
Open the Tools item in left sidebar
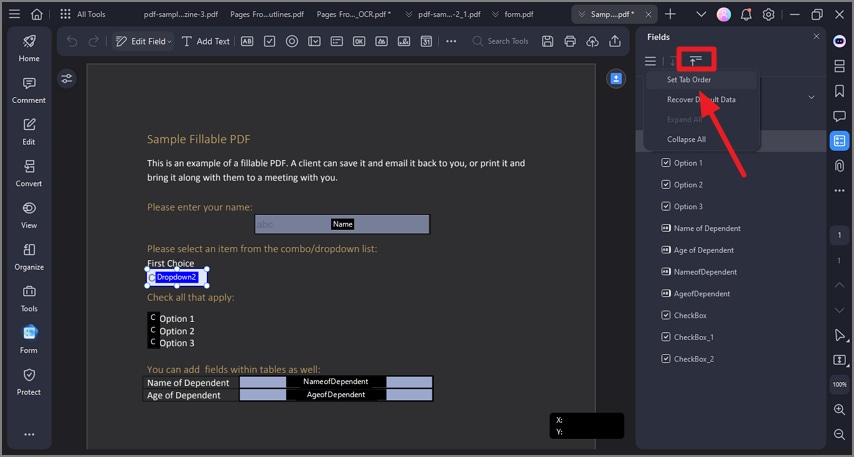[x=29, y=298]
